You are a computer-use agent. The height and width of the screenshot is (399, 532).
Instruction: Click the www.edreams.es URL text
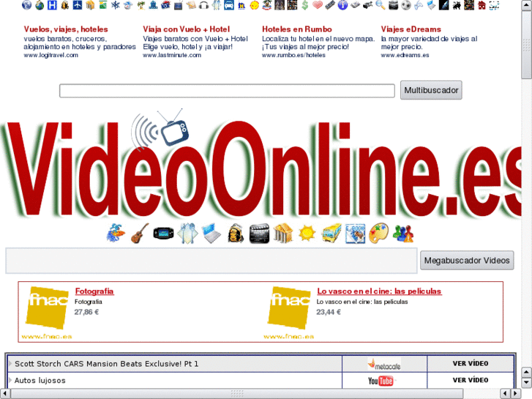(405, 55)
